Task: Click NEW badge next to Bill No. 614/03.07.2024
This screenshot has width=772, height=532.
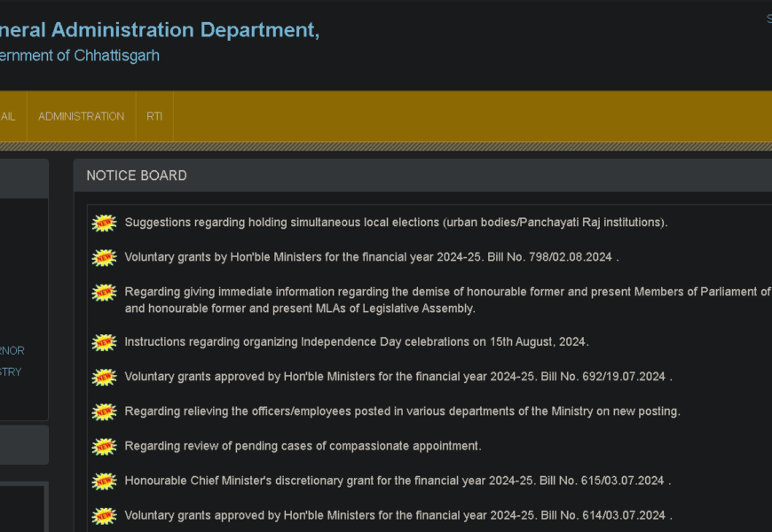Action: point(105,516)
